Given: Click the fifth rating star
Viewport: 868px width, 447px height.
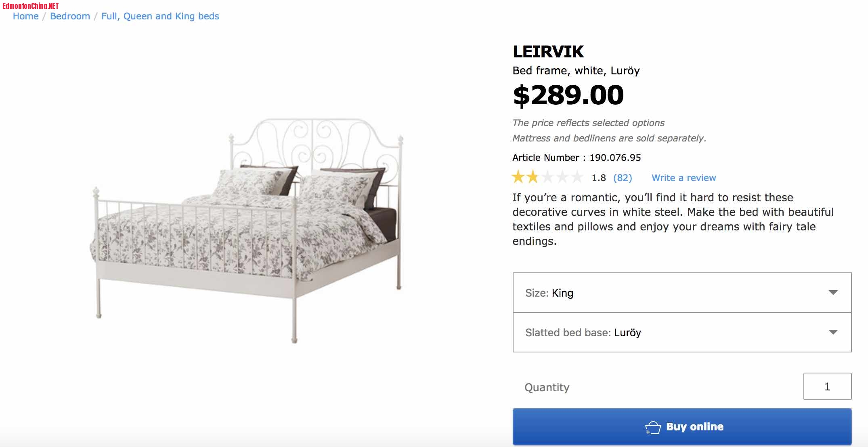Looking at the screenshot, I should (x=577, y=177).
